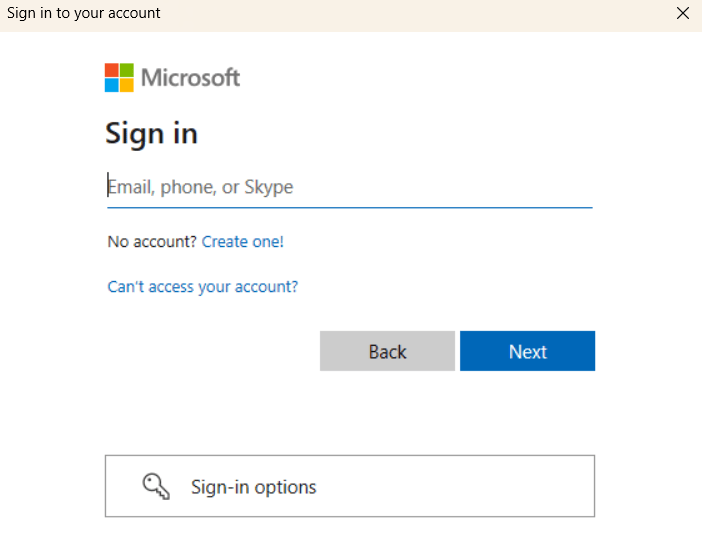Click the "No account?" label text

click(152, 241)
